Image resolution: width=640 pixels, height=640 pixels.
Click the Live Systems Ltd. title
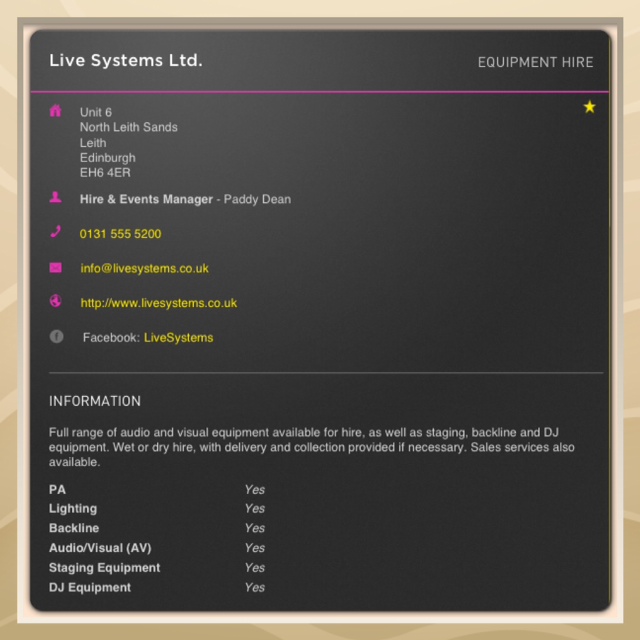point(126,60)
